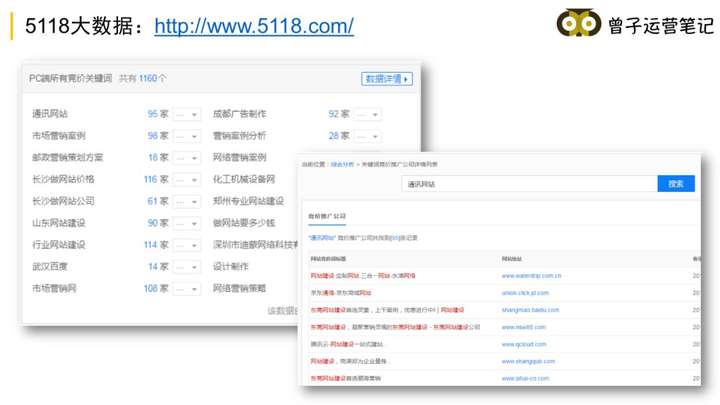Click the 1160 total keywords number
Viewport: 720px width, 405px height.
[x=148, y=79]
